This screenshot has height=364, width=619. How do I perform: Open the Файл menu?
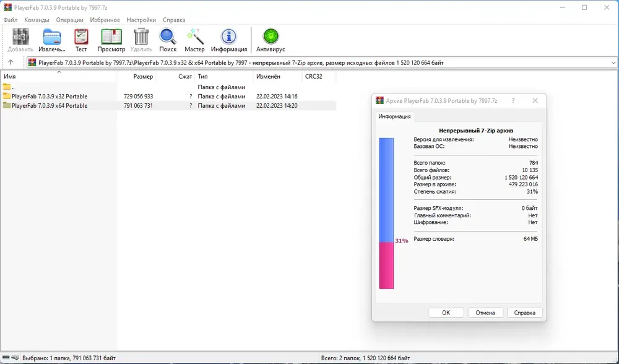coord(11,20)
